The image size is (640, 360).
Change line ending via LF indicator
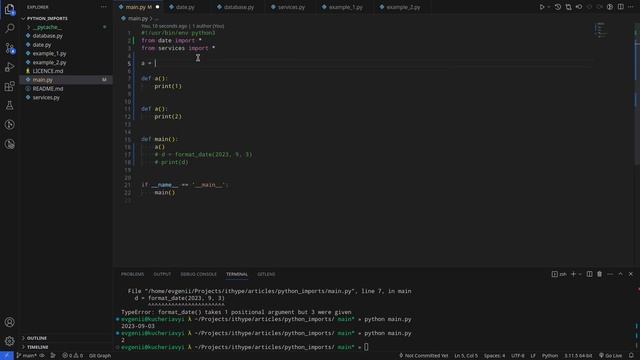coord(533,356)
